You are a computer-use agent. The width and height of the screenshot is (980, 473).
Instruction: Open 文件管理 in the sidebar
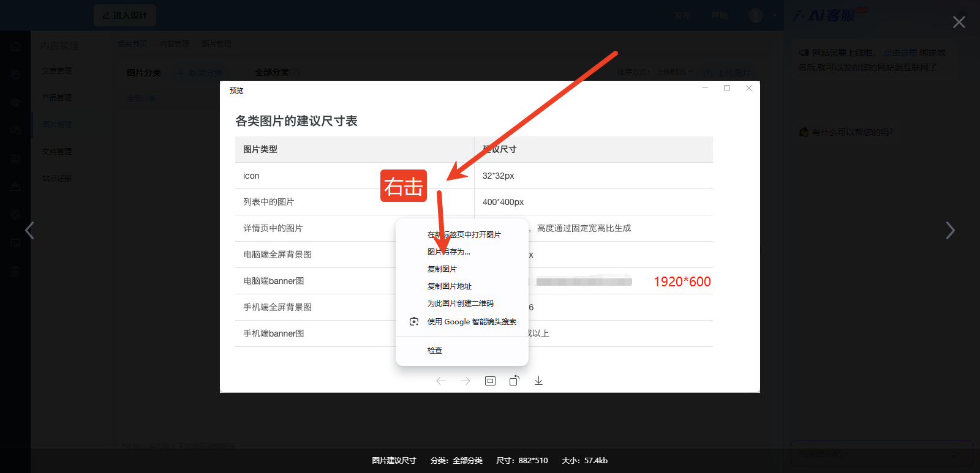tap(57, 152)
